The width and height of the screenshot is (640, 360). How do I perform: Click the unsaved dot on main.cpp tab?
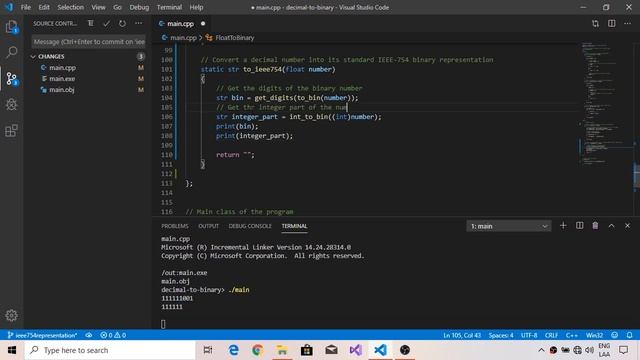[203, 24]
